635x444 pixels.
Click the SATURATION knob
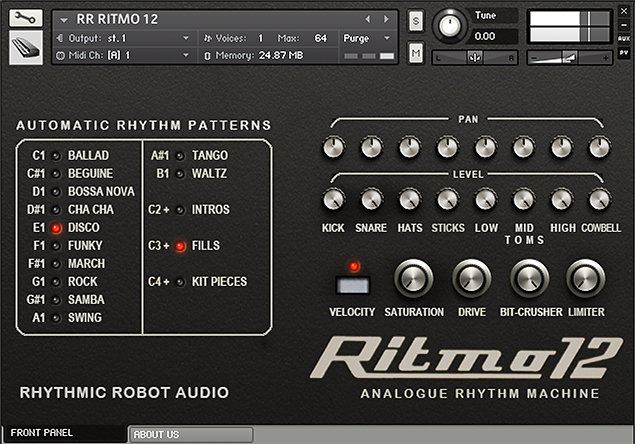(x=413, y=279)
